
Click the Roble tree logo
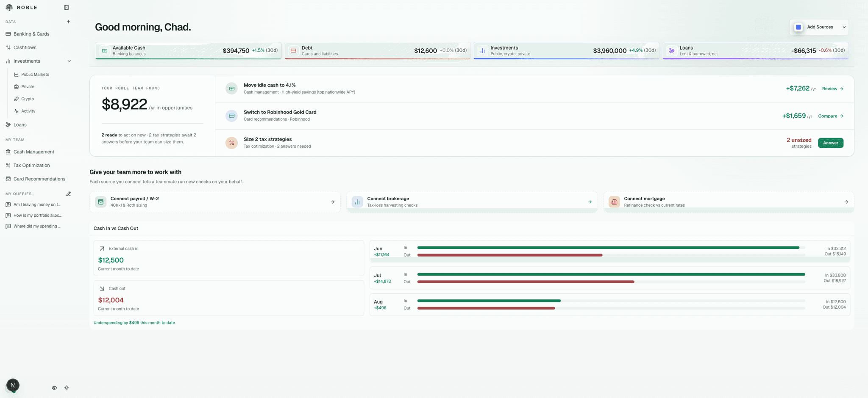[9, 8]
